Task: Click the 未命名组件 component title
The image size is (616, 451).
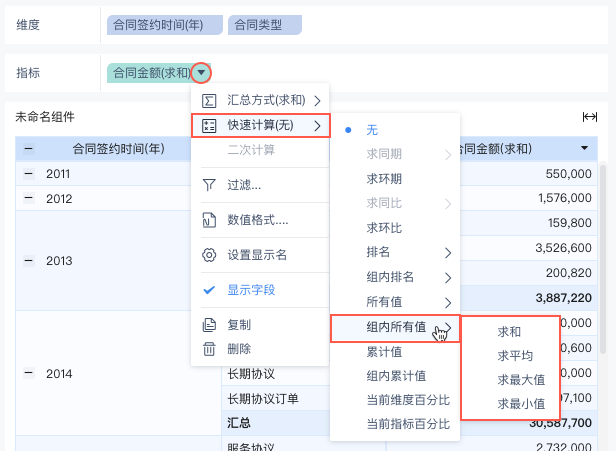Action: click(45, 117)
